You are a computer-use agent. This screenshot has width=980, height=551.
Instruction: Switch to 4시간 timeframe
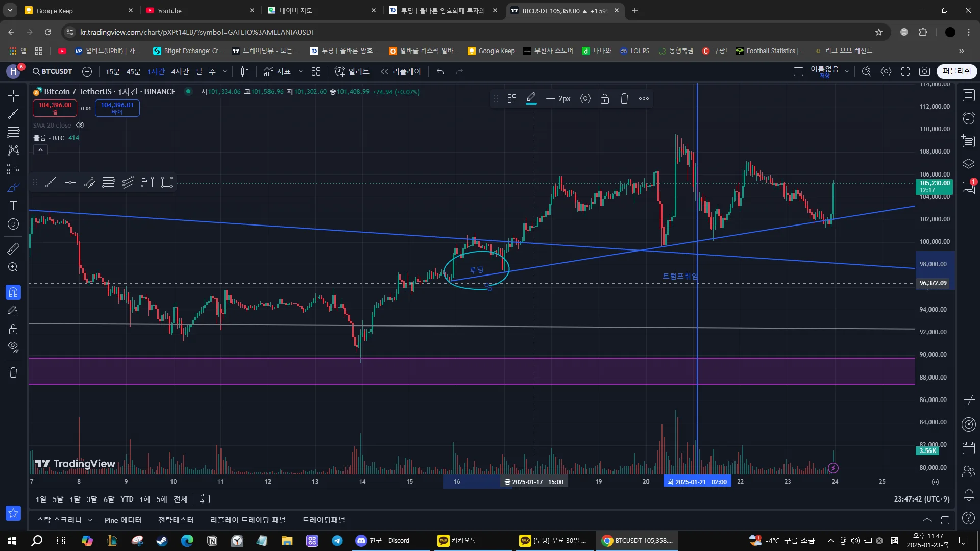click(x=180, y=71)
